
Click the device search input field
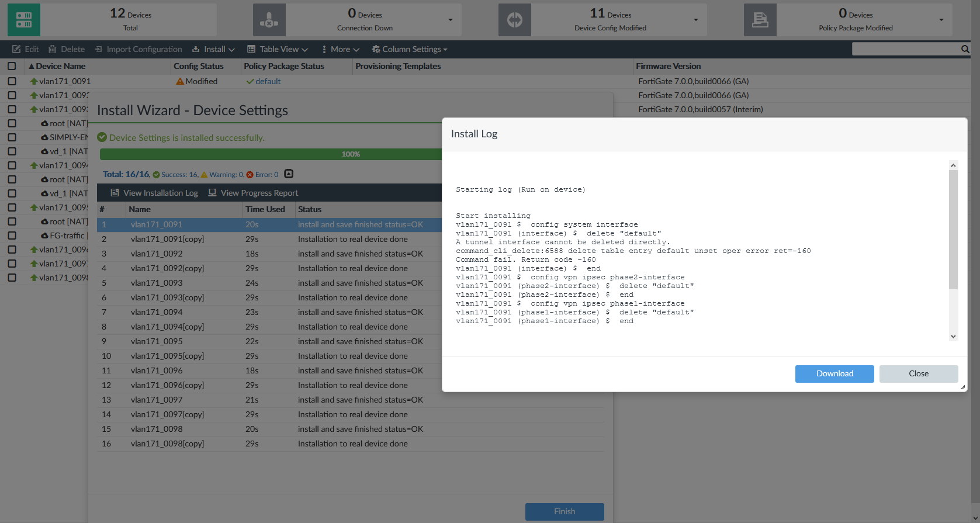point(906,49)
